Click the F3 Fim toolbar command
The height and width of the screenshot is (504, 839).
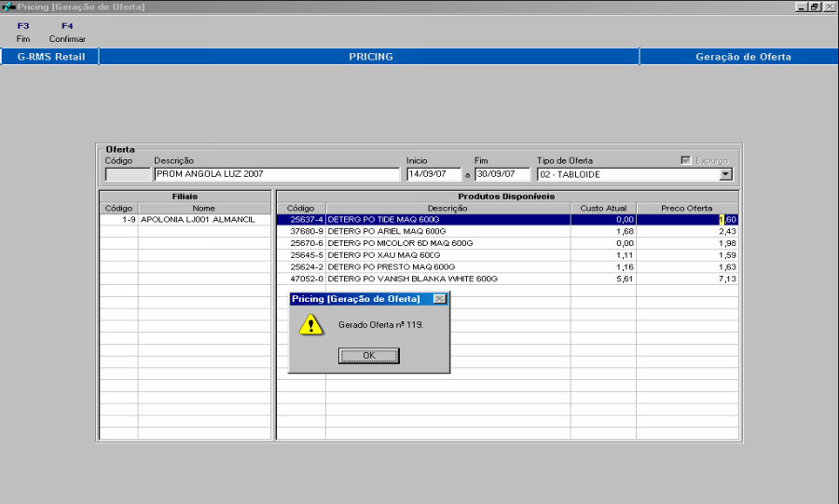click(x=23, y=32)
